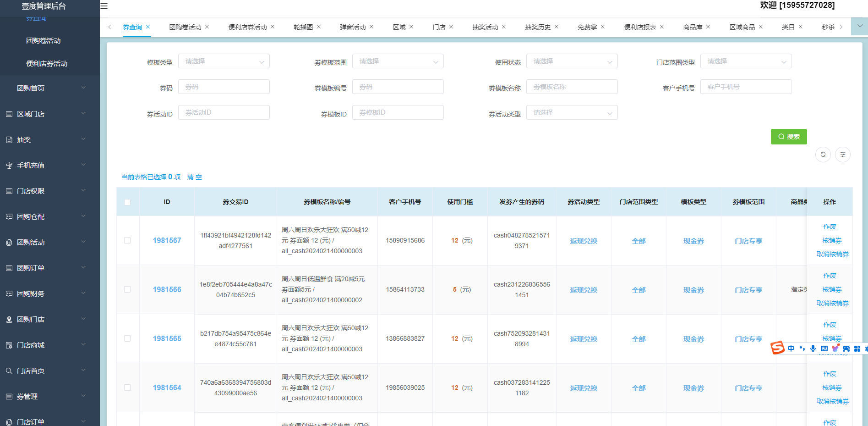Open coupon ID 1981567 link
The width and height of the screenshot is (868, 426).
pyautogui.click(x=167, y=240)
